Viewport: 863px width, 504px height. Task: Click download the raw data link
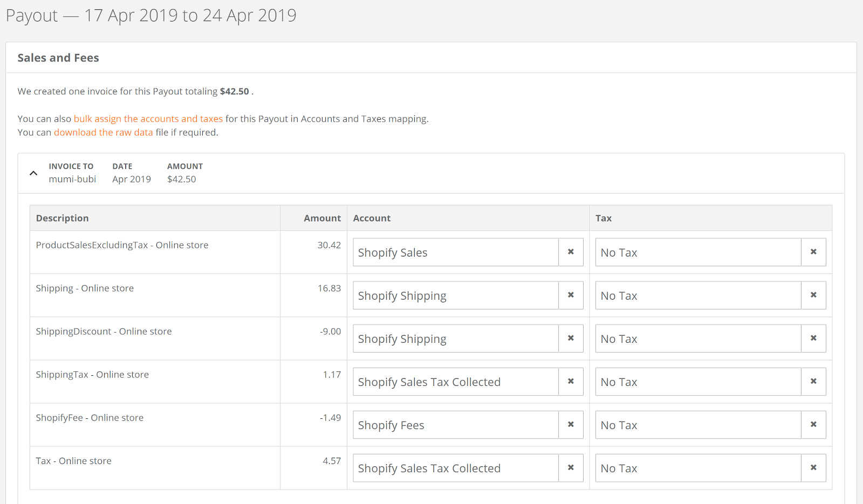pos(103,132)
